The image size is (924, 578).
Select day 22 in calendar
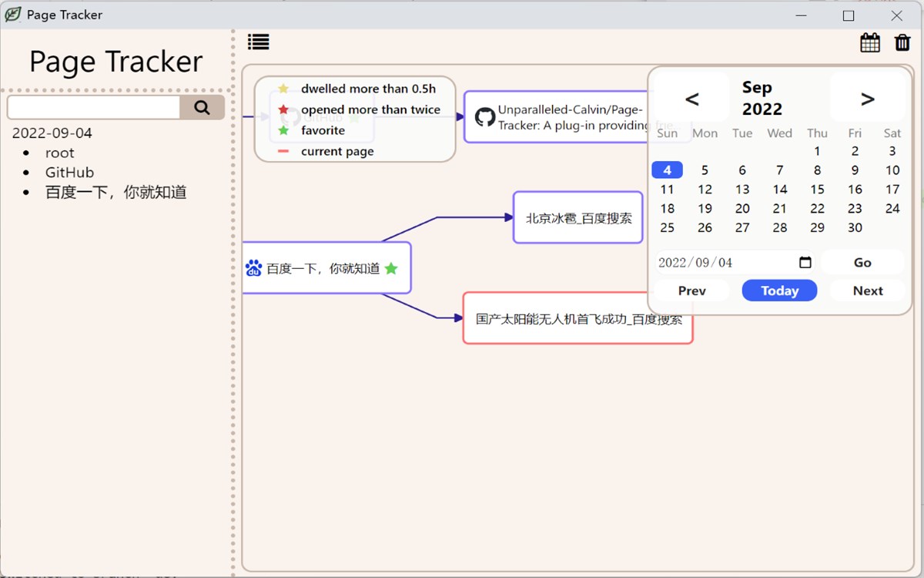point(818,209)
